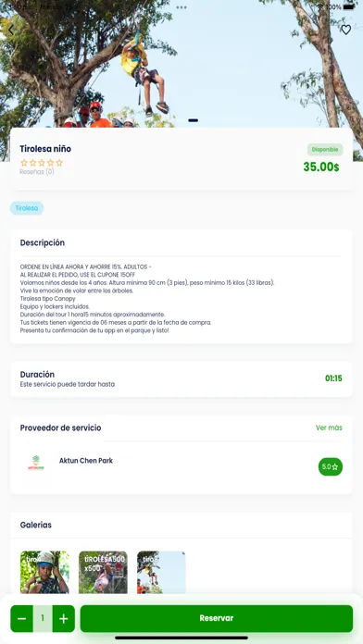Screen dimensions: 363x644
Task: Tap the Wi-Fi status icon
Action: tap(320, 7)
